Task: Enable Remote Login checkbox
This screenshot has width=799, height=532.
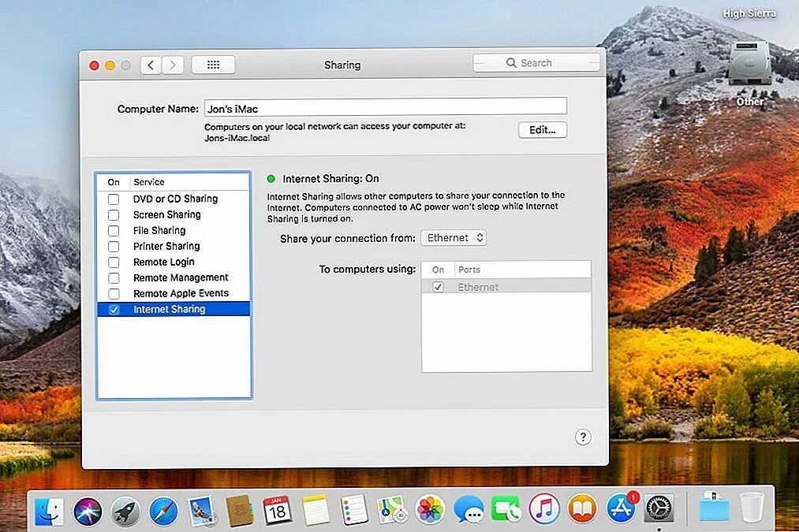Action: [x=114, y=262]
